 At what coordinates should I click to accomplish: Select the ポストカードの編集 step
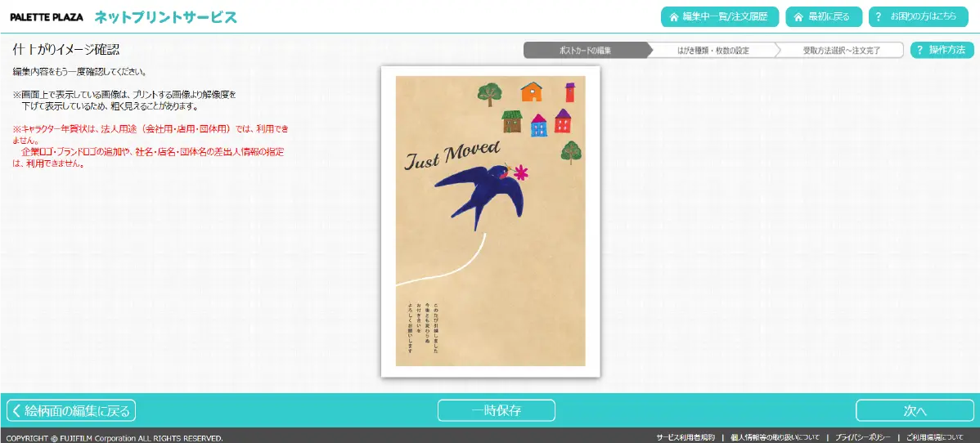click(584, 51)
